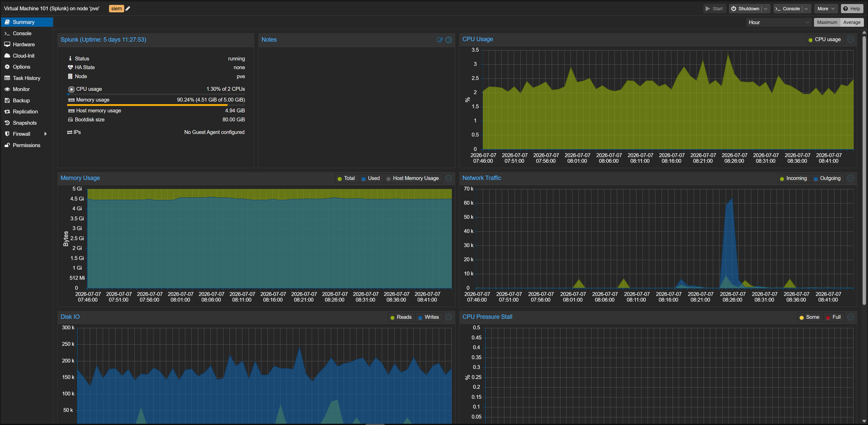The height and width of the screenshot is (425, 868).
Task: Click the Firewall shield icon
Action: 7,134
